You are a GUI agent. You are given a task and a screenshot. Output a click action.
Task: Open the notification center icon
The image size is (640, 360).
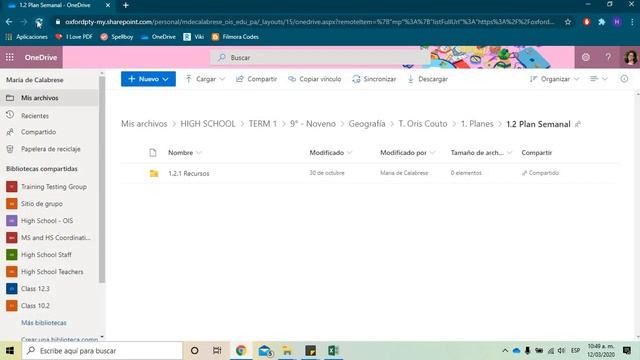(x=627, y=351)
